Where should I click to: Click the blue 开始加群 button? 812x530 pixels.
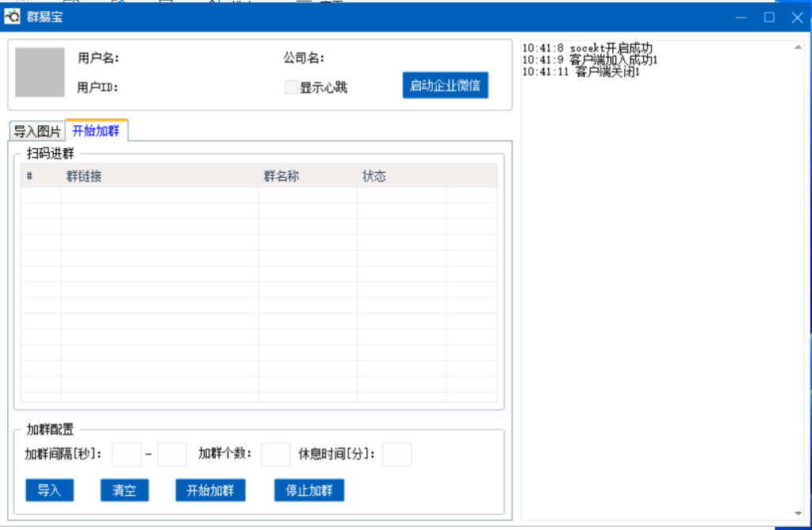[x=210, y=490]
